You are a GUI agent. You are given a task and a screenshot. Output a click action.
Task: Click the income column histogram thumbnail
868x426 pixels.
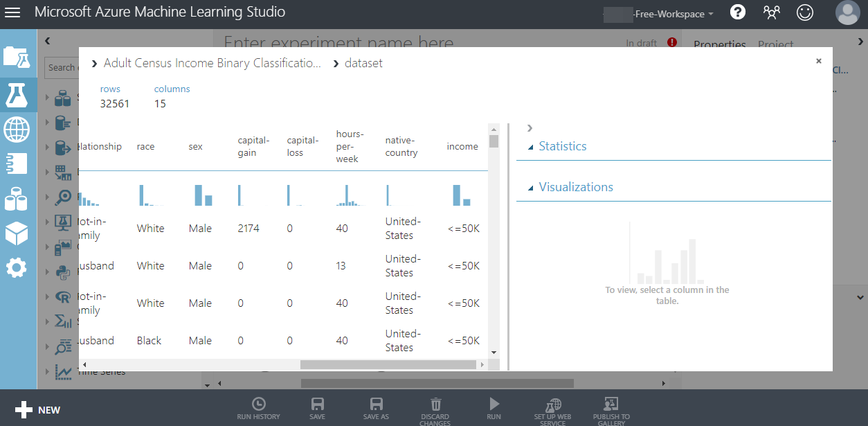[462, 195]
